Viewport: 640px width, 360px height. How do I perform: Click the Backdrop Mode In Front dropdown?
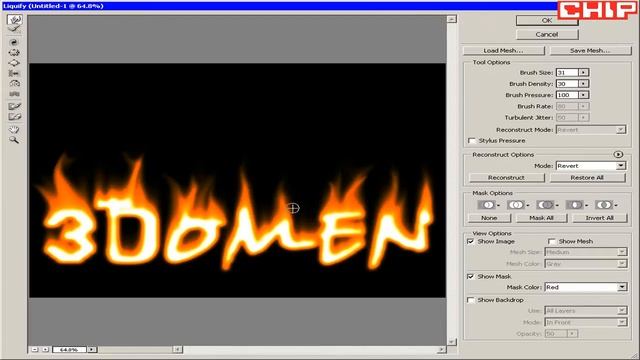pyautogui.click(x=586, y=322)
